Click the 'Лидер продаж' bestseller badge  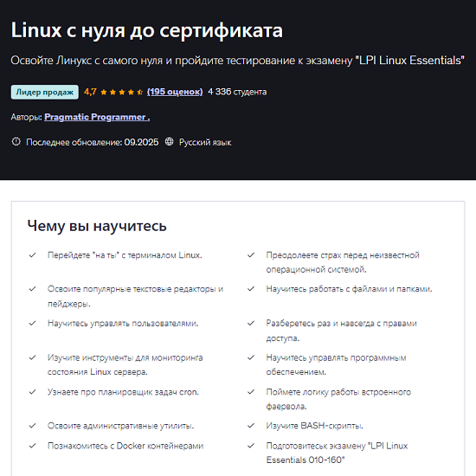45,92
